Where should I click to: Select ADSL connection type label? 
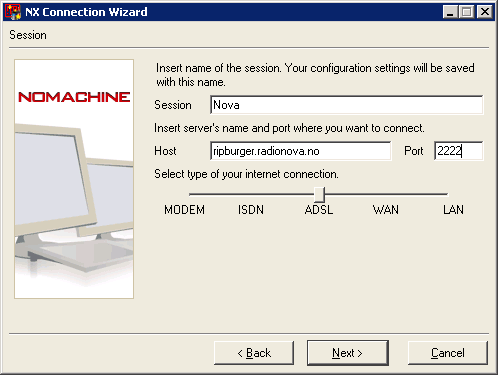pos(319,210)
